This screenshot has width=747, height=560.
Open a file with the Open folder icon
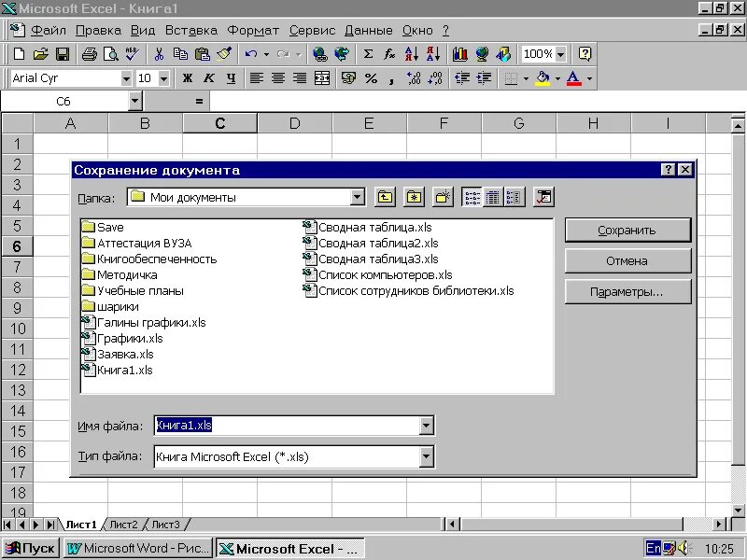click(x=41, y=54)
